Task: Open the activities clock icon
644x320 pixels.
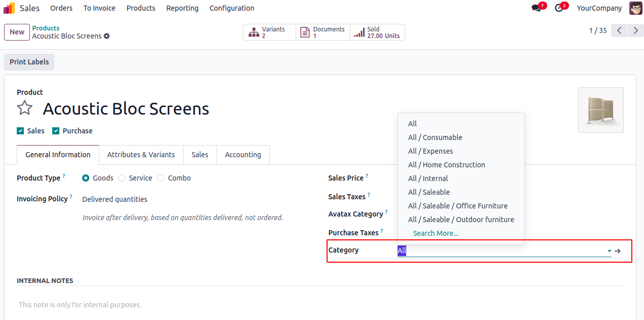Action: pyautogui.click(x=559, y=8)
